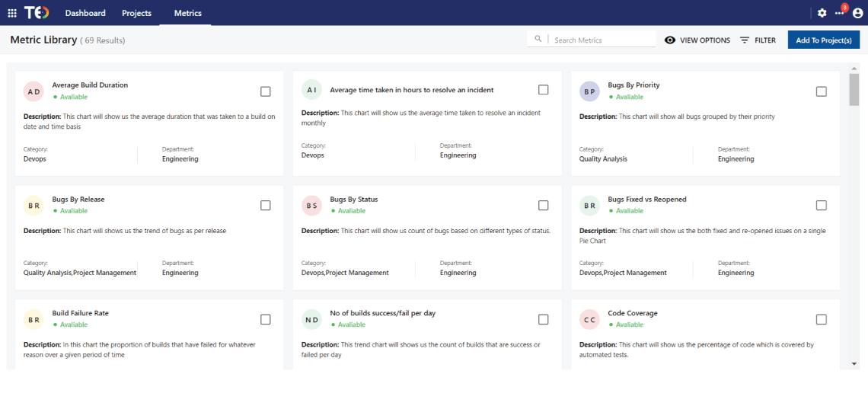Focus the Search Metrics input field
This screenshot has width=868, height=406.
pyautogui.click(x=602, y=40)
